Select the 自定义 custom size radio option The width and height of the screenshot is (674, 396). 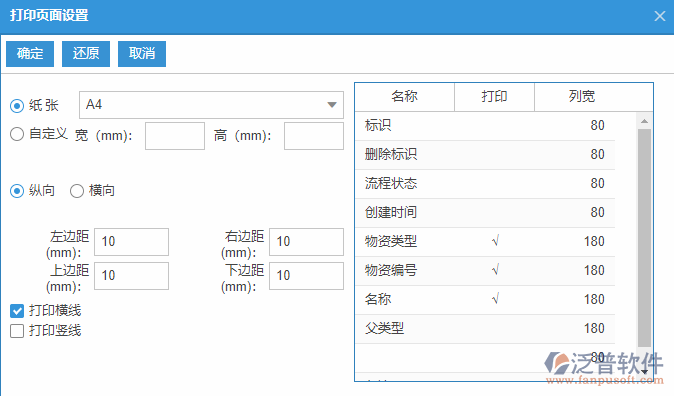pos(17,134)
